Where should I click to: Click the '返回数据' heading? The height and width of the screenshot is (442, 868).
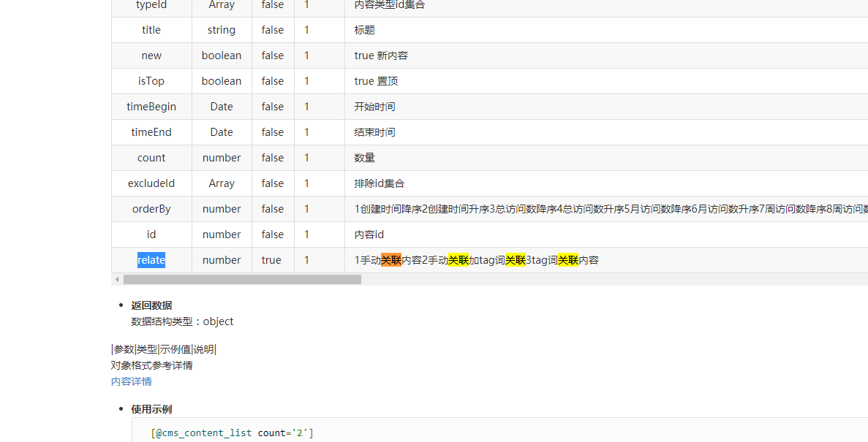[x=151, y=305]
